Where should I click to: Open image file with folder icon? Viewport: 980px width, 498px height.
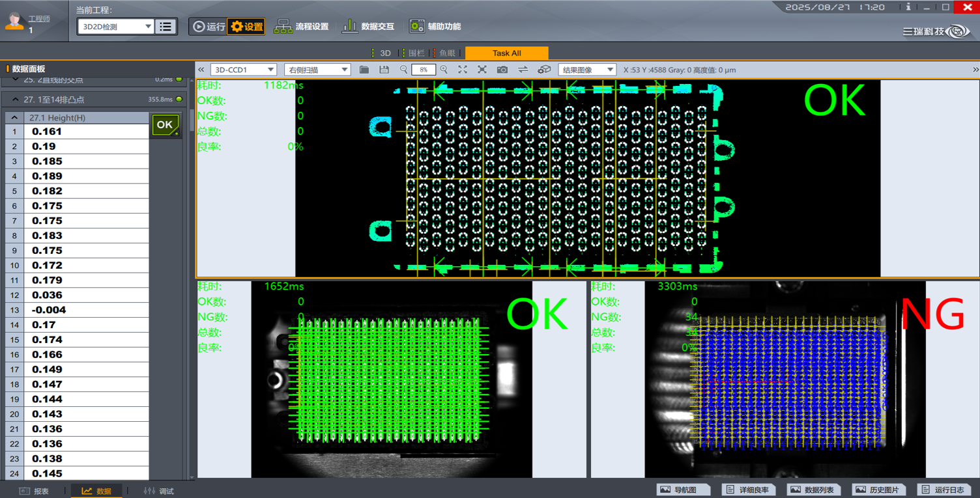click(x=364, y=70)
